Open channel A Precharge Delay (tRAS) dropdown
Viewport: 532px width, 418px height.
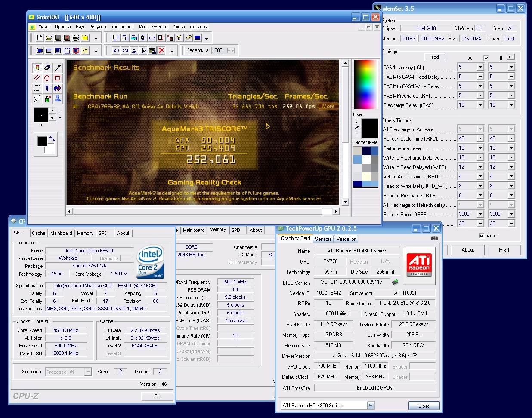click(480, 105)
